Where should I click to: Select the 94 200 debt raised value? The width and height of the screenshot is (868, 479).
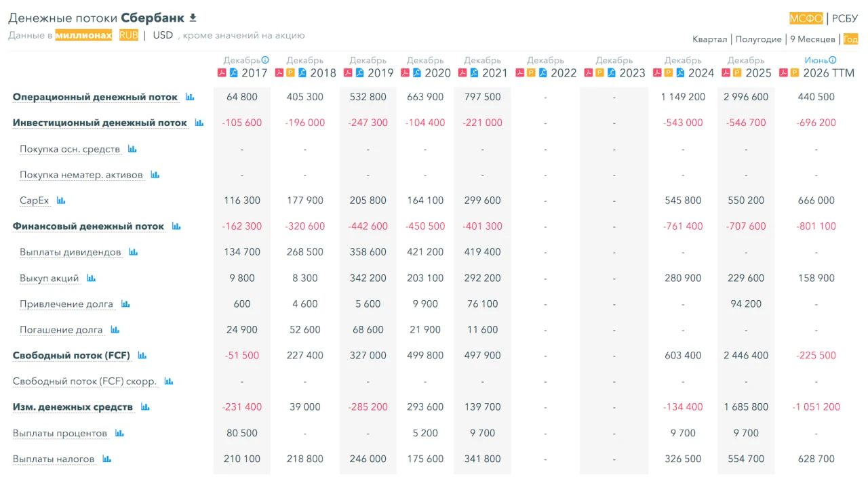(x=746, y=304)
